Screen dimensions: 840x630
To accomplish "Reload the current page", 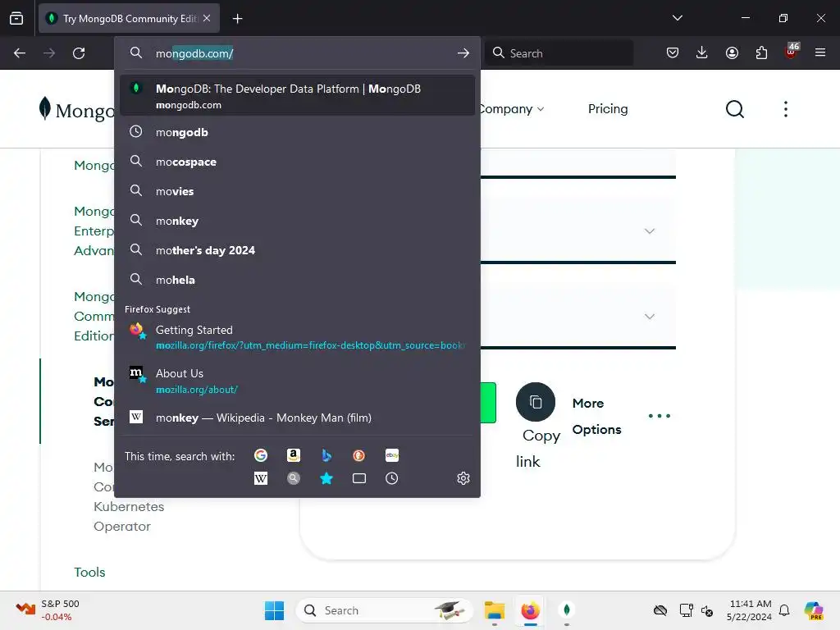I will pos(79,53).
